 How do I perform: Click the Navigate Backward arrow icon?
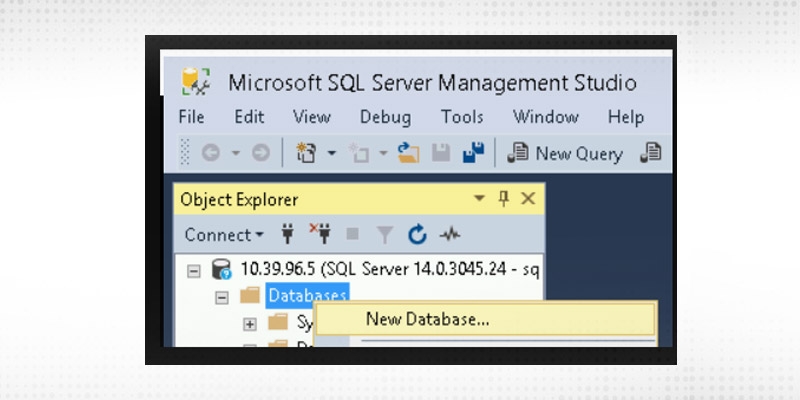click(x=210, y=153)
